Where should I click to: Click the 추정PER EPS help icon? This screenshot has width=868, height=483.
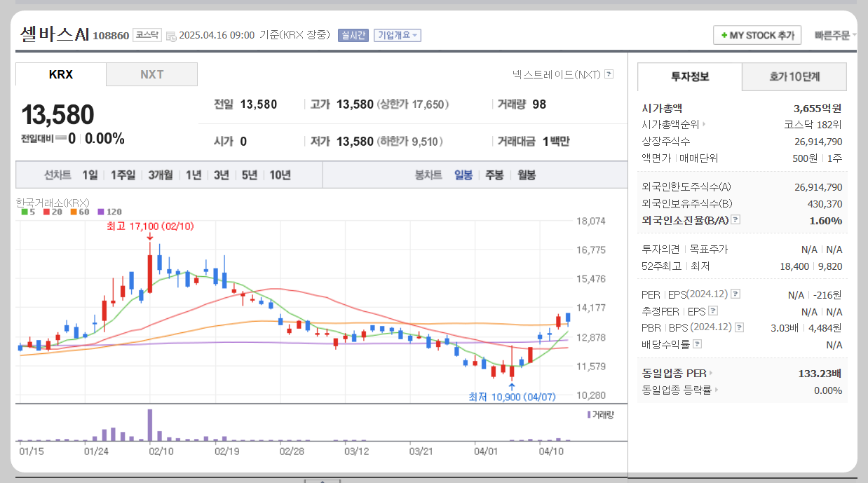714,311
